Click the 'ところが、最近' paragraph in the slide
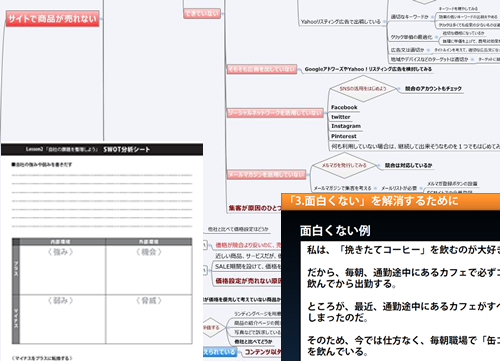The image size is (500, 361). click(x=403, y=312)
